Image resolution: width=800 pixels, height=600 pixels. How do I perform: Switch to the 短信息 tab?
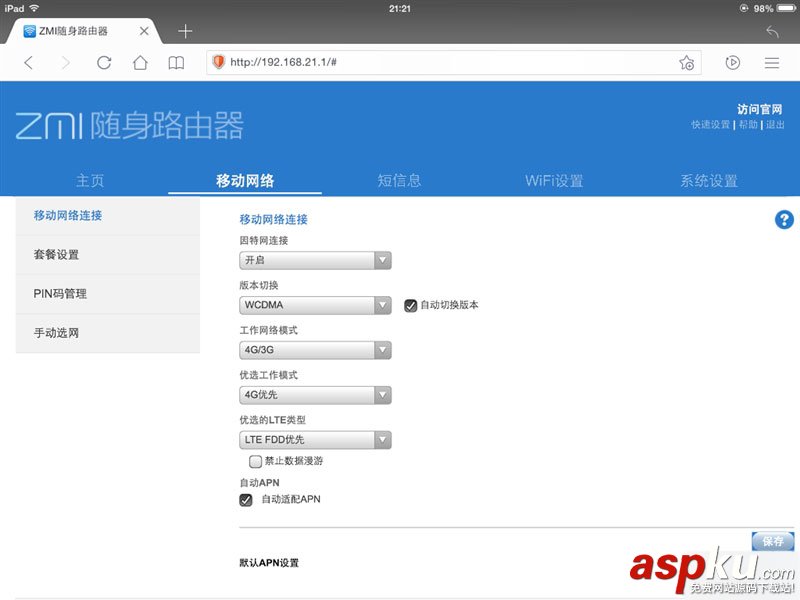click(x=399, y=180)
